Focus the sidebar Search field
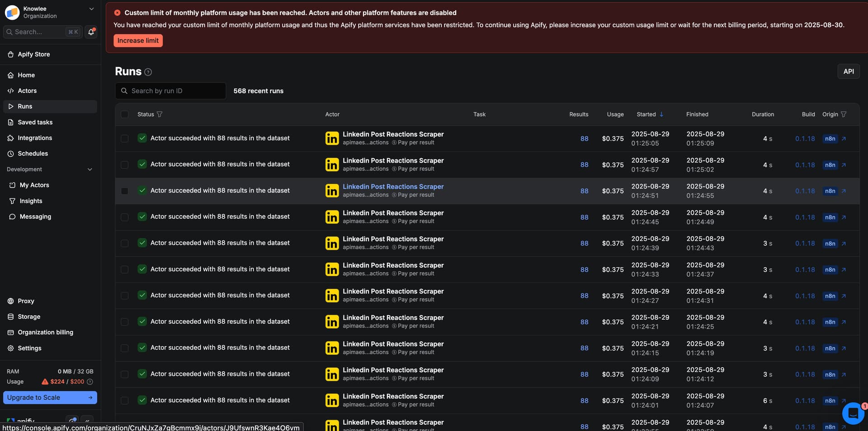The image size is (868, 431). coord(42,32)
